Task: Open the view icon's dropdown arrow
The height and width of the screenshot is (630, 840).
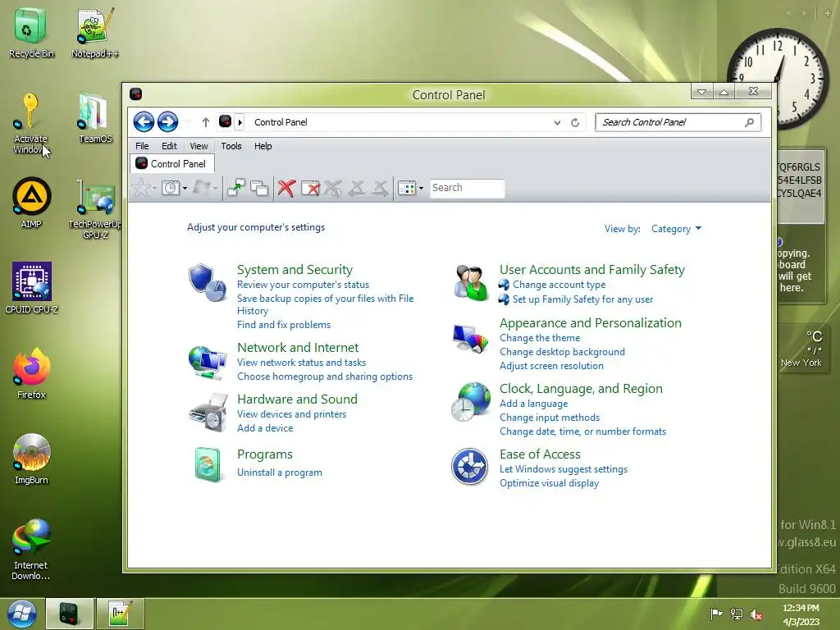Action: [x=421, y=188]
